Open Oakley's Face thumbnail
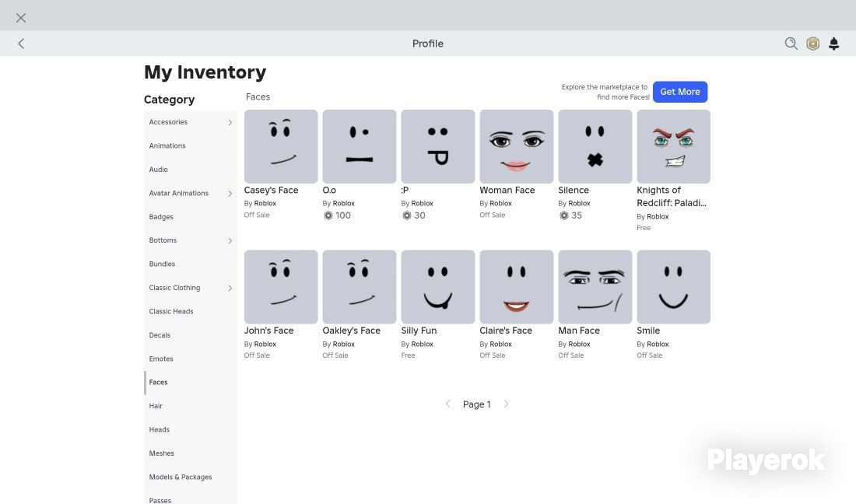Viewport: 856px width, 504px height. [x=360, y=287]
